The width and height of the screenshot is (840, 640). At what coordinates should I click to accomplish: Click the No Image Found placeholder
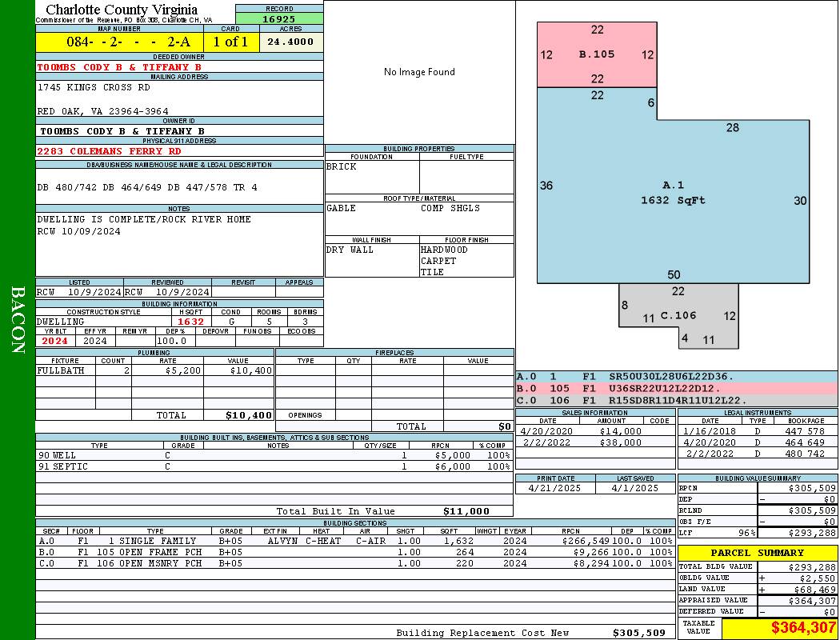coord(419,72)
